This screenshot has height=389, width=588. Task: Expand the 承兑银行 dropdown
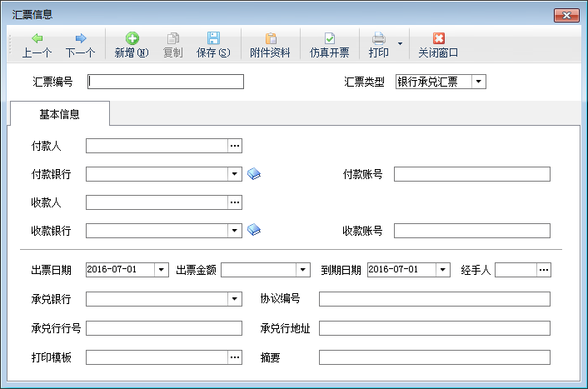235,299
